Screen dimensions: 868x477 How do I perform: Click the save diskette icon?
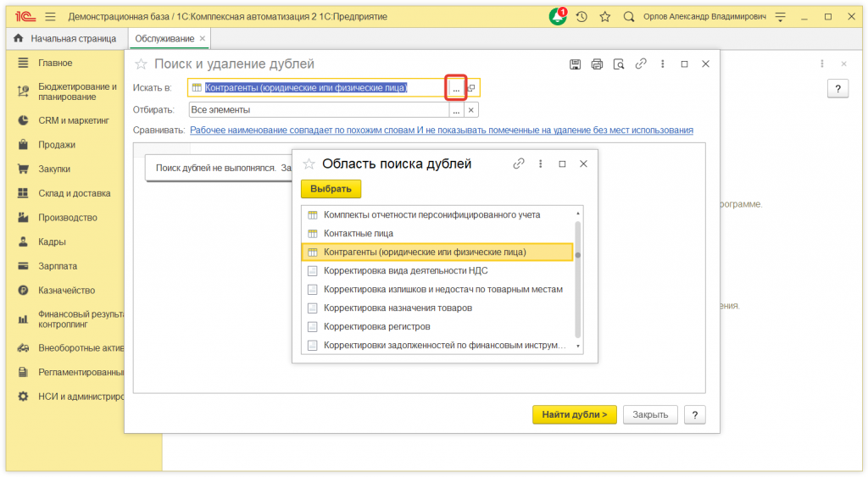[x=575, y=64]
